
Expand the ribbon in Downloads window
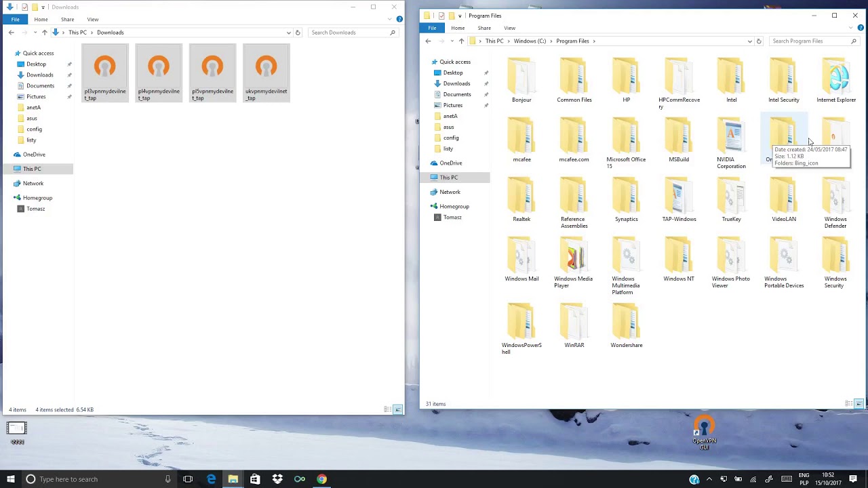[x=390, y=19]
